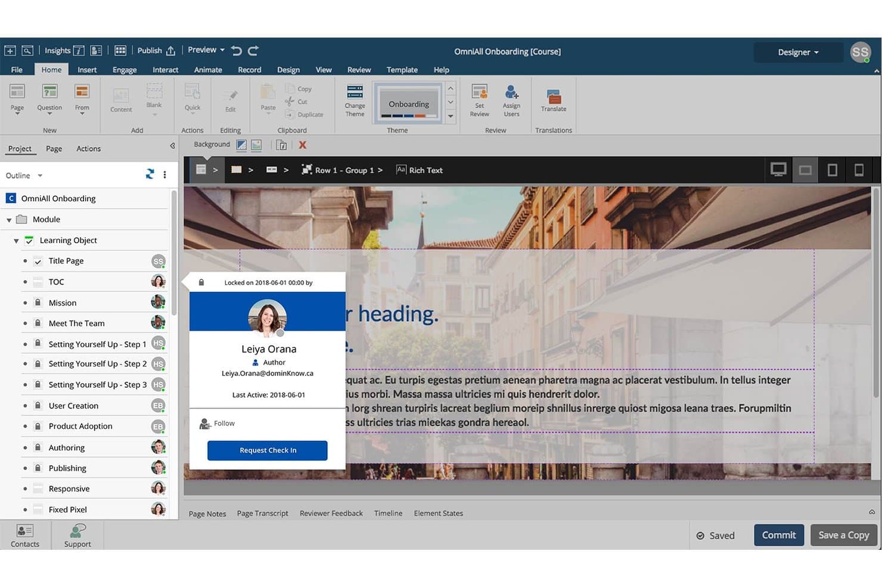Click the Request Check In button
The image size is (882, 588).
click(x=268, y=450)
